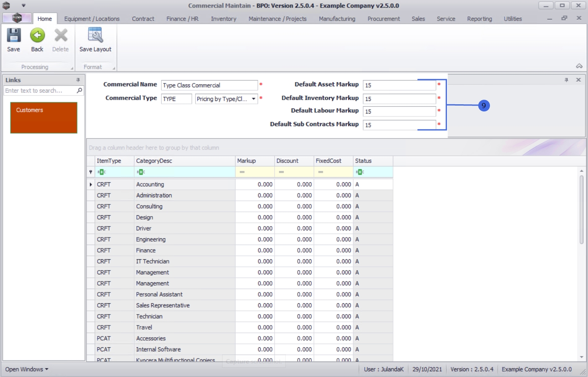
Task: Click the grid vertical scrollbar thumb
Action: (581, 209)
